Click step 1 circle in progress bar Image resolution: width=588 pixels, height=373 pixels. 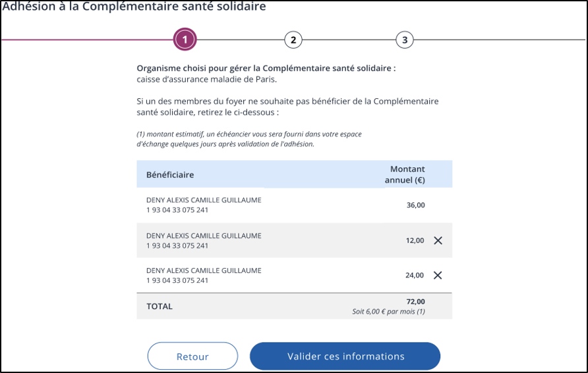click(x=185, y=40)
